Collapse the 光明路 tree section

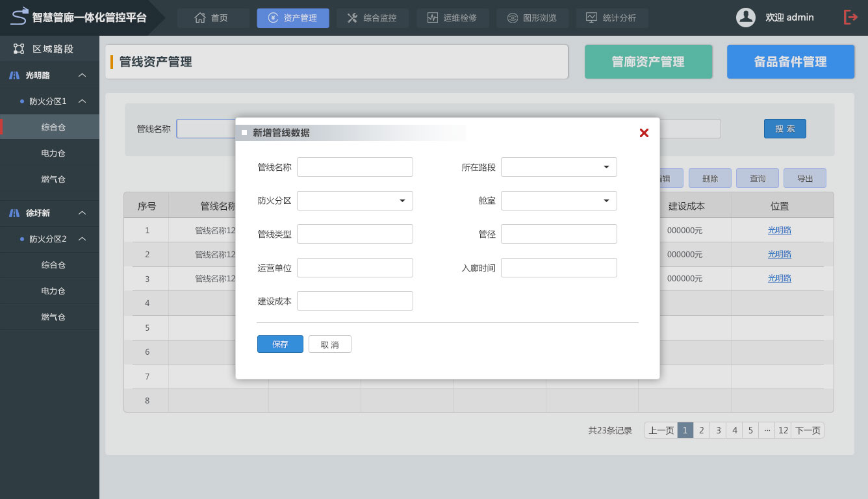coord(82,75)
